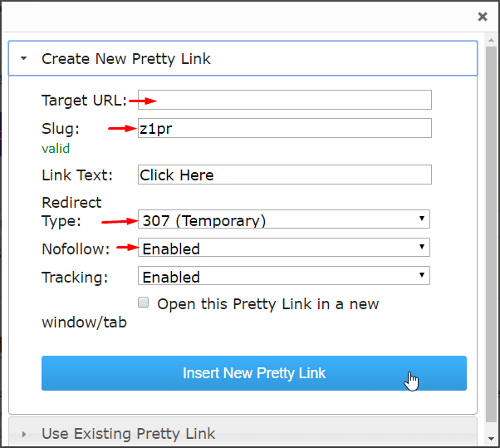This screenshot has width=500, height=448.
Task: Expand the Use Existing Pretty Link section
Action: click(x=243, y=433)
